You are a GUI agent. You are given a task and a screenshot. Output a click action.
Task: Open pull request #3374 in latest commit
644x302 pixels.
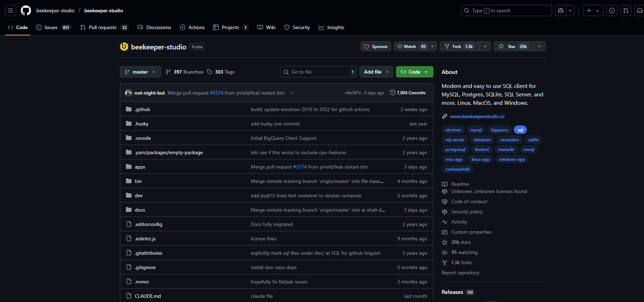tap(217, 93)
